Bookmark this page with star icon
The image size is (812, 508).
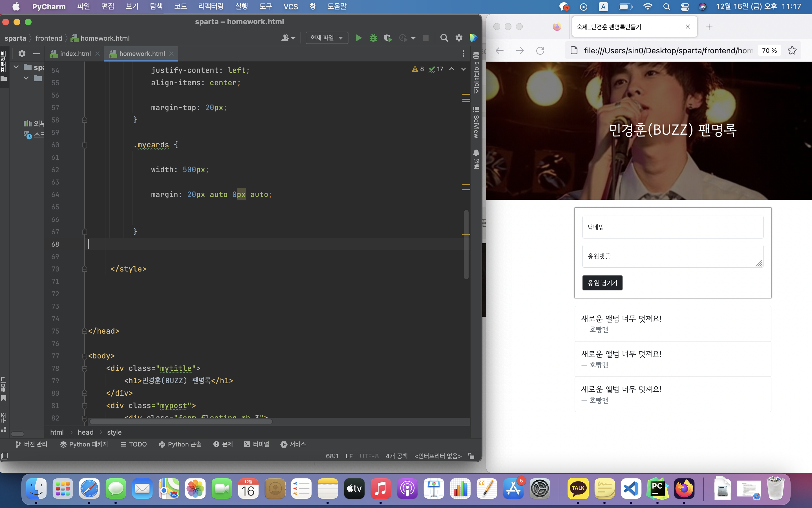tap(792, 51)
